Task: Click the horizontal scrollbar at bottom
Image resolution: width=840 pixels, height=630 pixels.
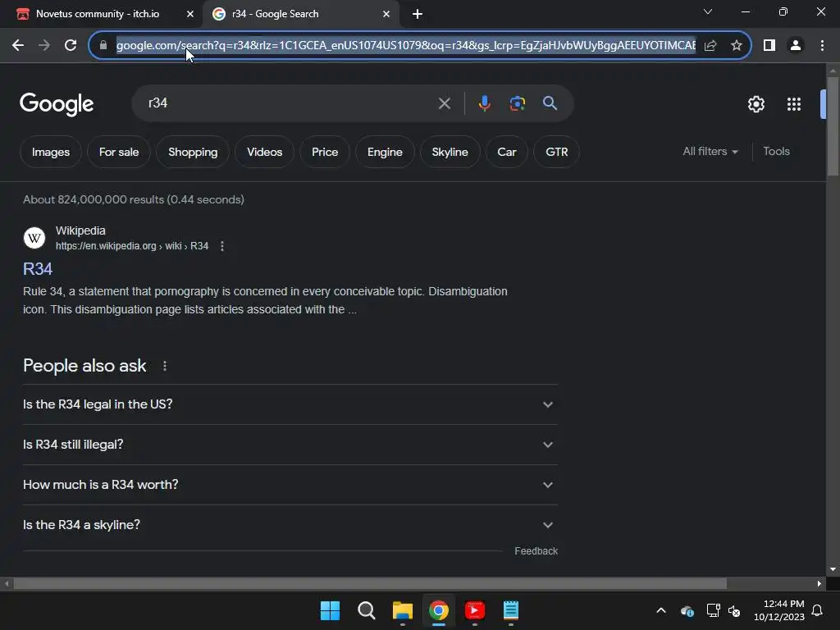Action: (370, 583)
